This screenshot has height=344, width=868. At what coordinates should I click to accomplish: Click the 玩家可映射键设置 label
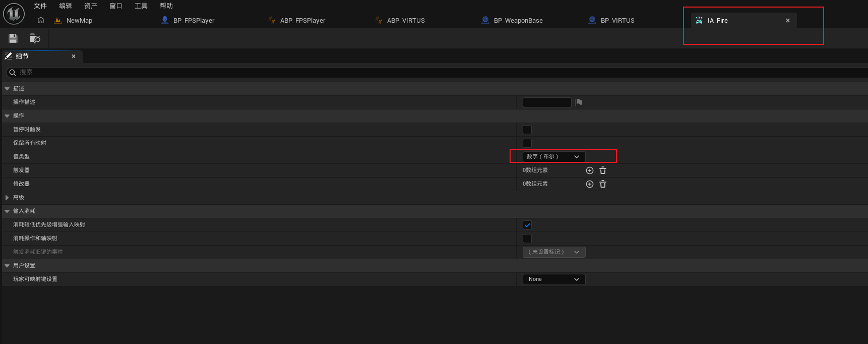click(35, 279)
